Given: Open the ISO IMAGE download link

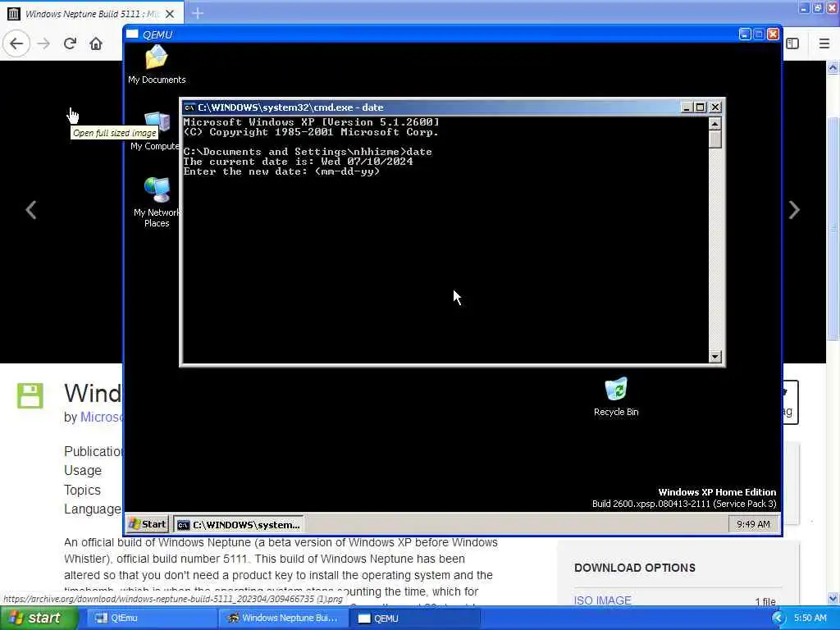Looking at the screenshot, I should point(602,600).
